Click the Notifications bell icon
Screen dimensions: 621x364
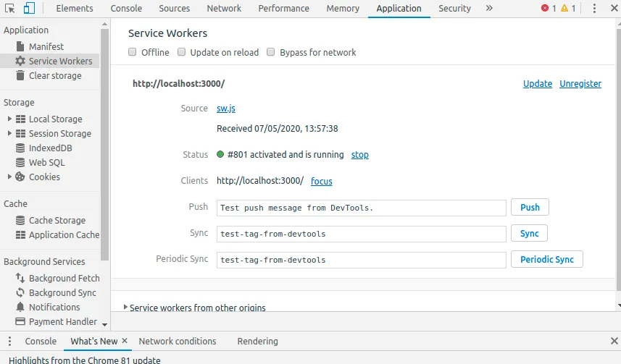click(20, 308)
